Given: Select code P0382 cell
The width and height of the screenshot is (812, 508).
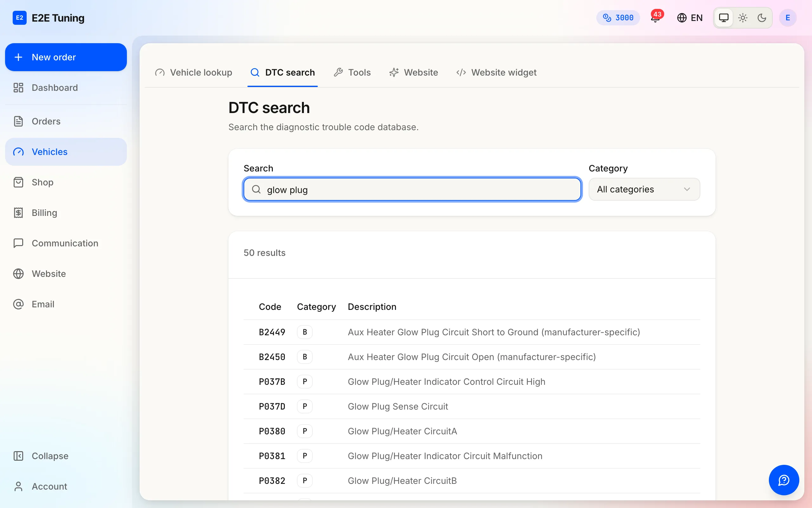Looking at the screenshot, I should click(x=272, y=481).
